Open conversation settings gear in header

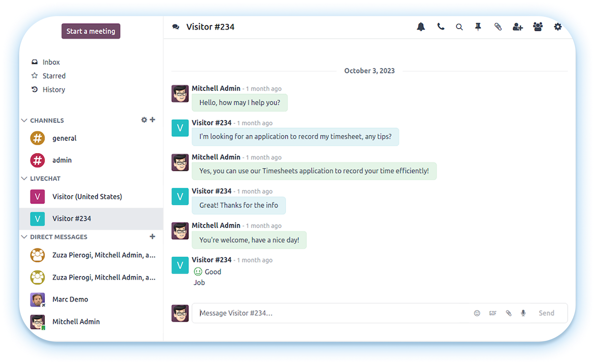point(557,27)
